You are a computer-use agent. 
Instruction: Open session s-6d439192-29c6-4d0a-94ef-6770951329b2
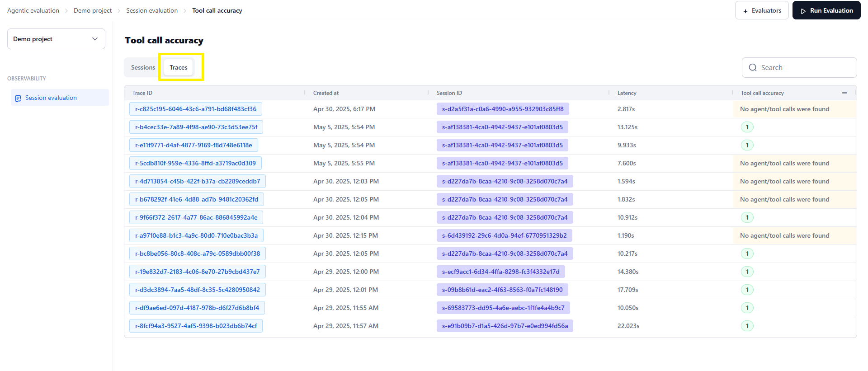[x=504, y=235]
